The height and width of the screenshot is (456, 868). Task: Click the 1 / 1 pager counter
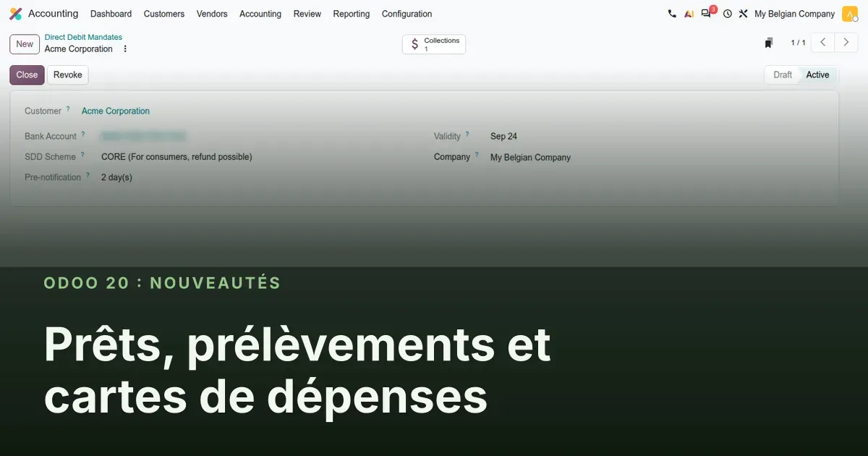coord(798,43)
